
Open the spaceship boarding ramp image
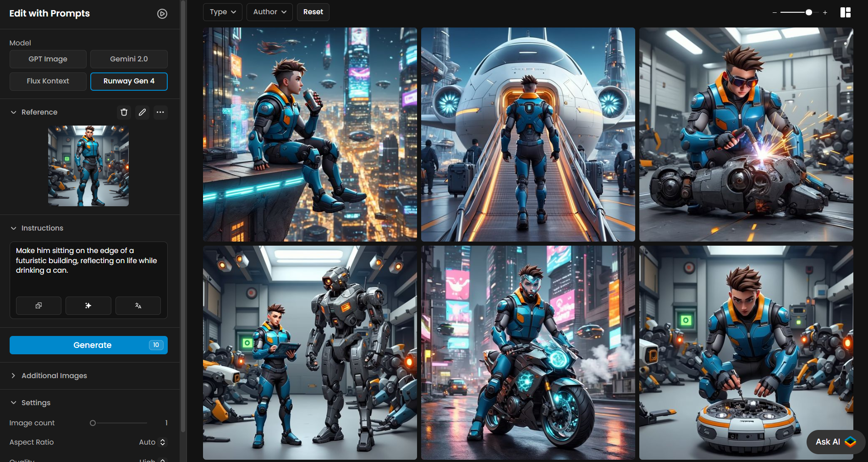[x=528, y=134]
